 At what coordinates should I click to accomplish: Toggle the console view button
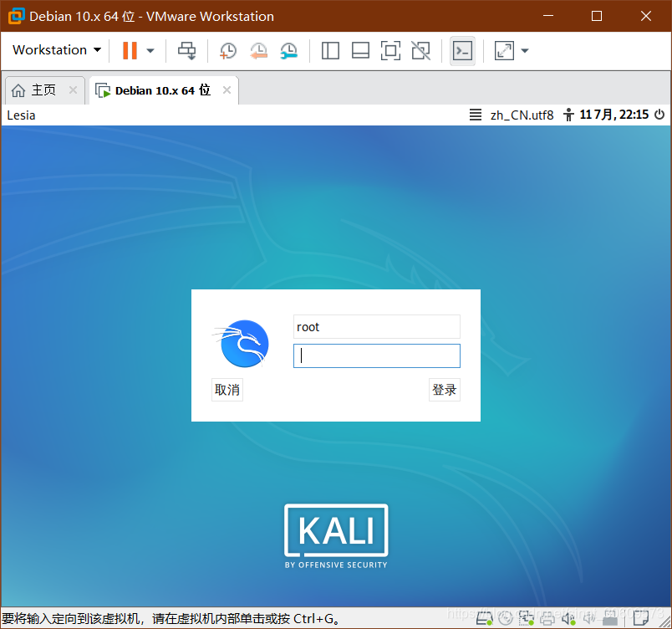[462, 51]
